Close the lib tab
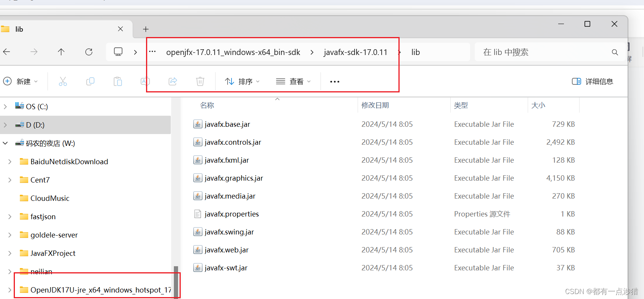The height and width of the screenshot is (299, 644). point(120,29)
